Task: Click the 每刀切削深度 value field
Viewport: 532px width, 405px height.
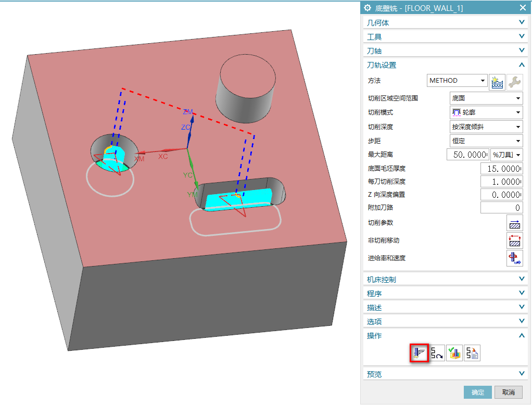Action: click(x=501, y=182)
